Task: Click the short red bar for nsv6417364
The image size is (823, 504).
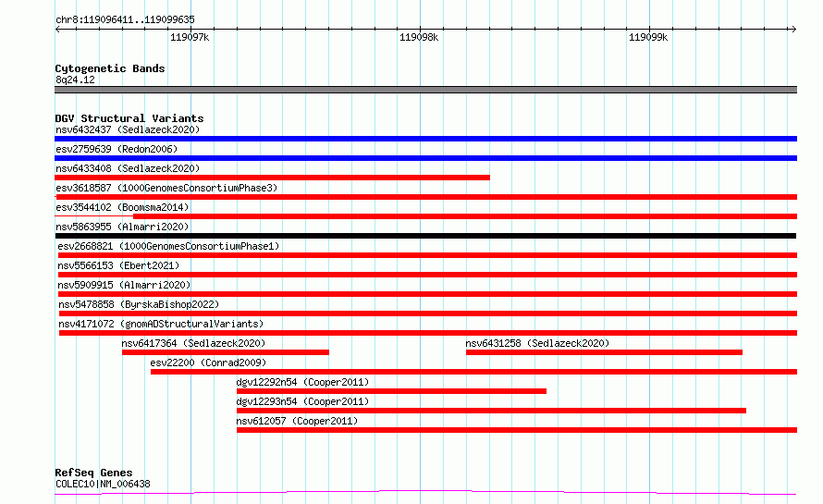Action: tap(226, 352)
